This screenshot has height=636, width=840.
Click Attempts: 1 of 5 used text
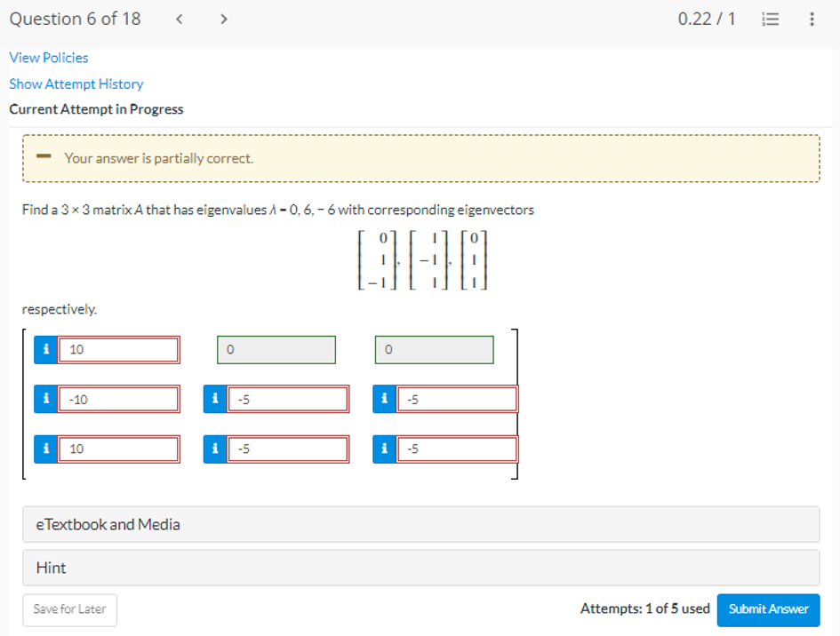click(x=645, y=609)
